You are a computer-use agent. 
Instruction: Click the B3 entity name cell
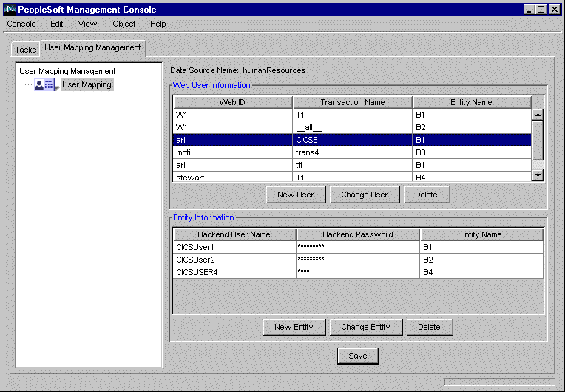(x=472, y=152)
